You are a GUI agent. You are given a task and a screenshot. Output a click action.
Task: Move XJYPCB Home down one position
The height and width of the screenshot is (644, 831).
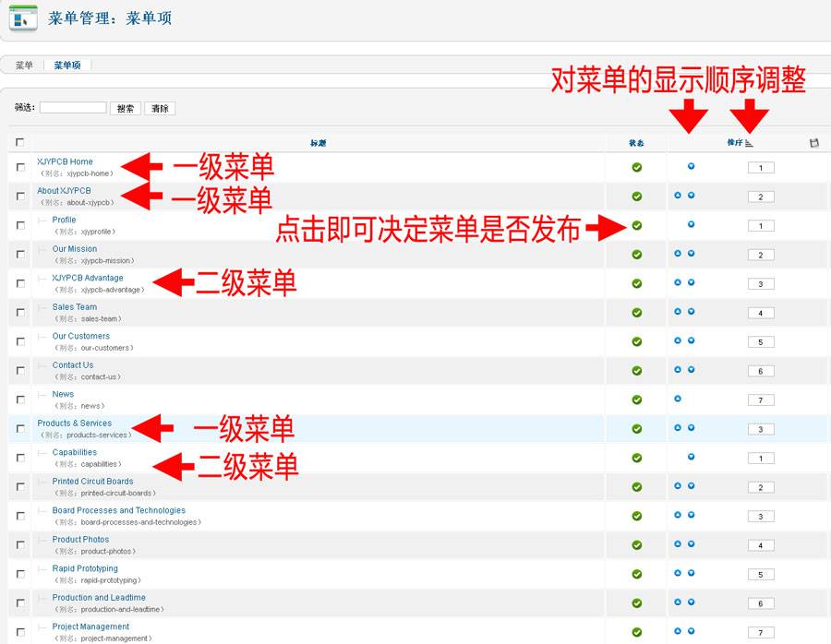point(691,167)
